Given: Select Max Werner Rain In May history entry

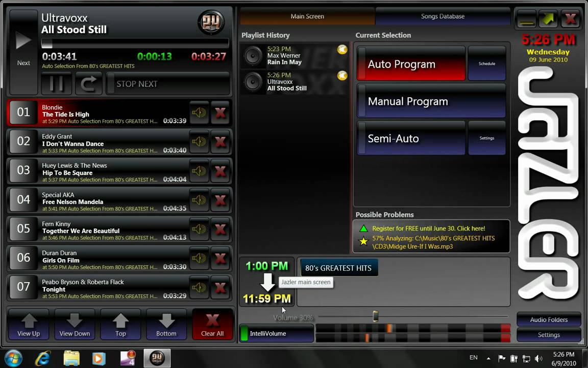Looking at the screenshot, I should [x=295, y=56].
